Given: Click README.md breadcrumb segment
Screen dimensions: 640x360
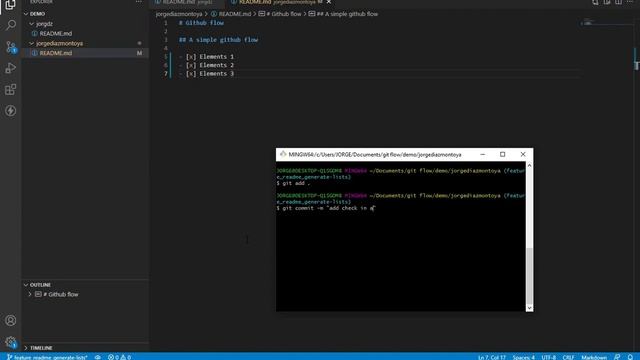Looking at the screenshot, I should click(x=231, y=14).
